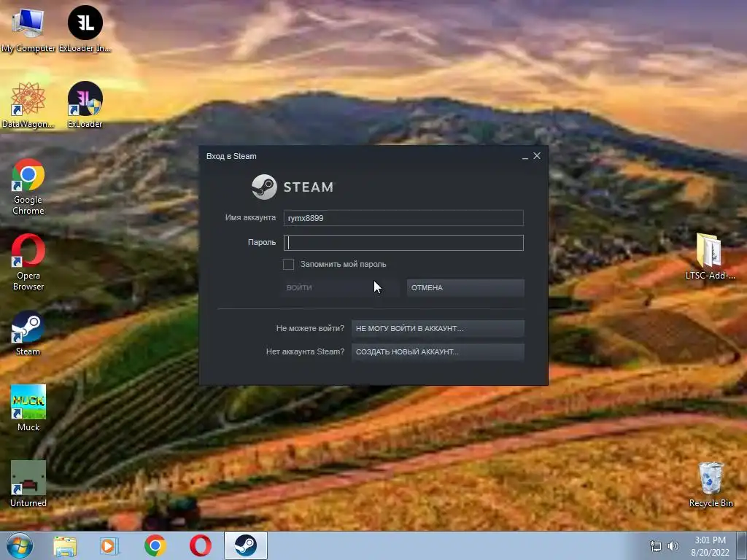The image size is (747, 560).
Task: Click 'НЕ МОГУ ВОЙТИ В АККАУНТ...' button
Action: pyautogui.click(x=438, y=328)
